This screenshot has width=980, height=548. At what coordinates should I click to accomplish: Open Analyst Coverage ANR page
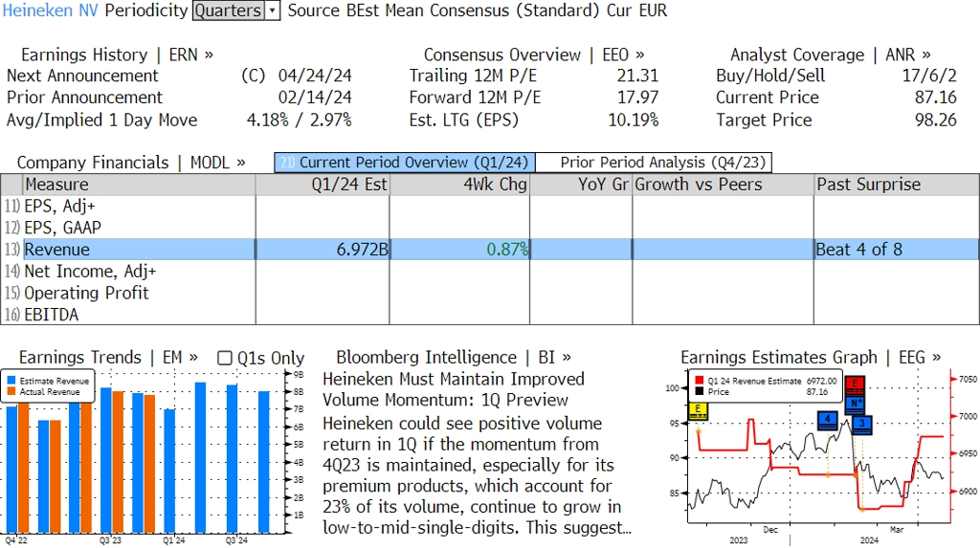[830, 55]
